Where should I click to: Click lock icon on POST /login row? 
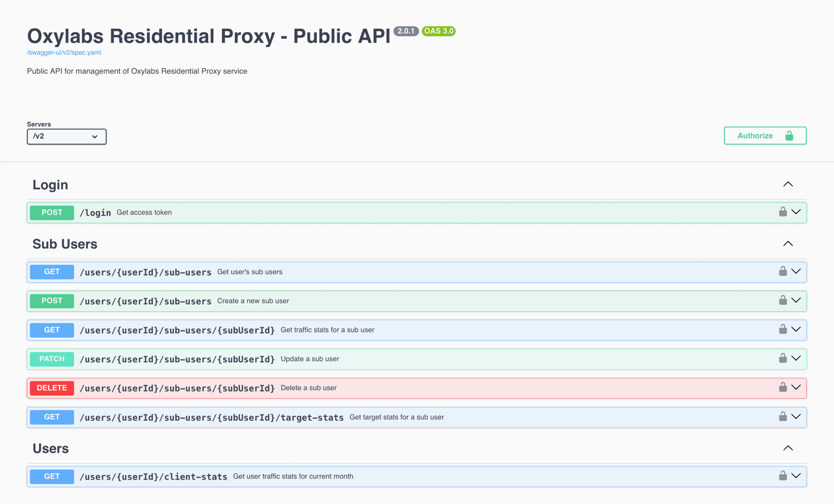click(783, 212)
